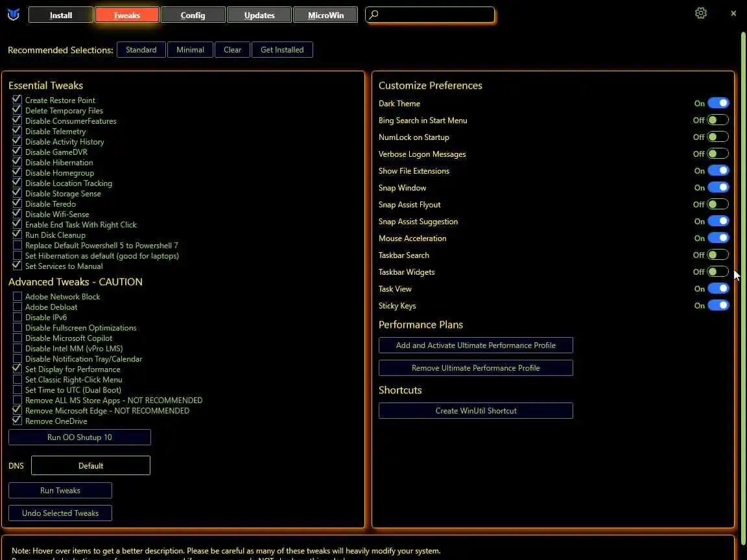The height and width of the screenshot is (560, 747).
Task: Click Run OO Shutup 10 button
Action: tap(80, 437)
